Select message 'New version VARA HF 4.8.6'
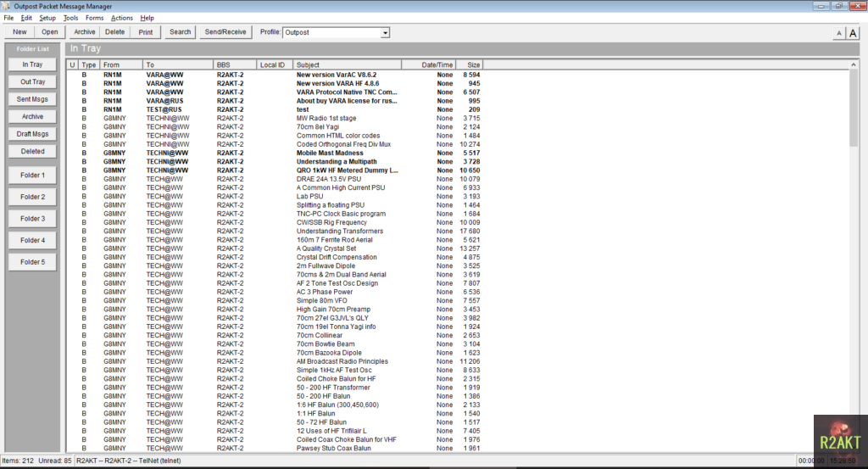Screen dimensions: 868x469 pos(275,84)
